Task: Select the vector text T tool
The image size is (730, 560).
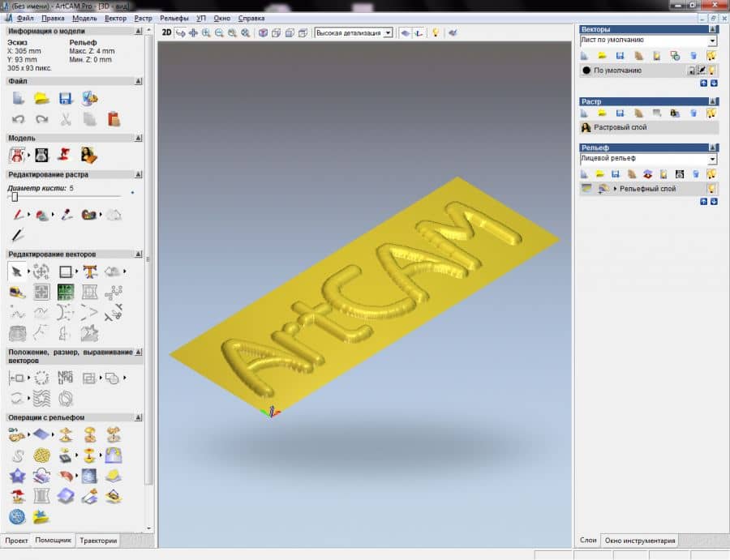Action: click(90, 271)
